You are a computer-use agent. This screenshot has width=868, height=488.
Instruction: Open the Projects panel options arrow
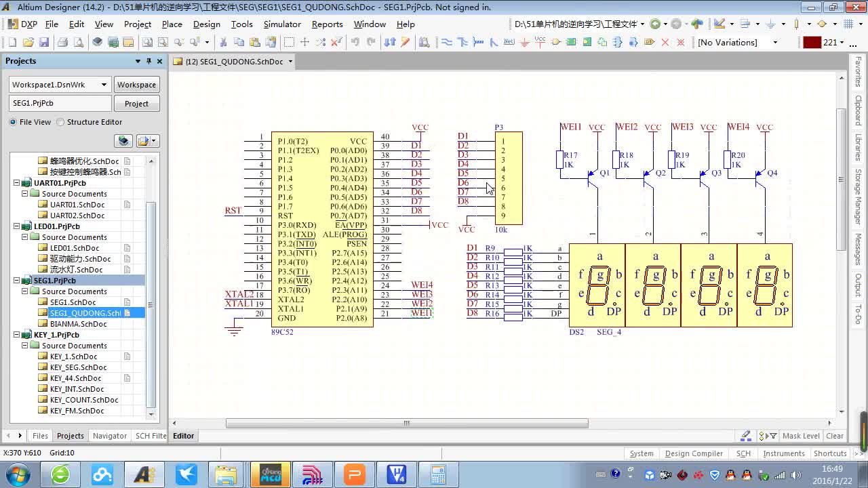[x=138, y=61]
